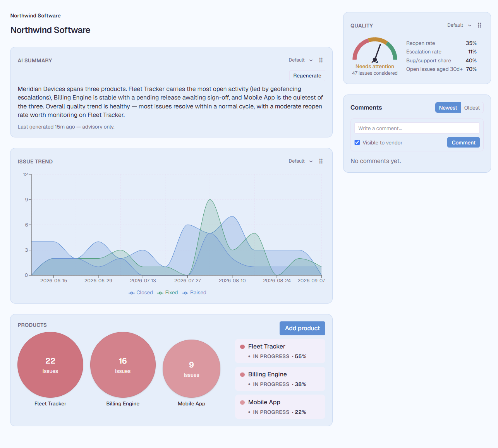Screen dimensions: 498x448
Task: Click the 2026-07-27 axis date label
Action: pyautogui.click(x=188, y=281)
